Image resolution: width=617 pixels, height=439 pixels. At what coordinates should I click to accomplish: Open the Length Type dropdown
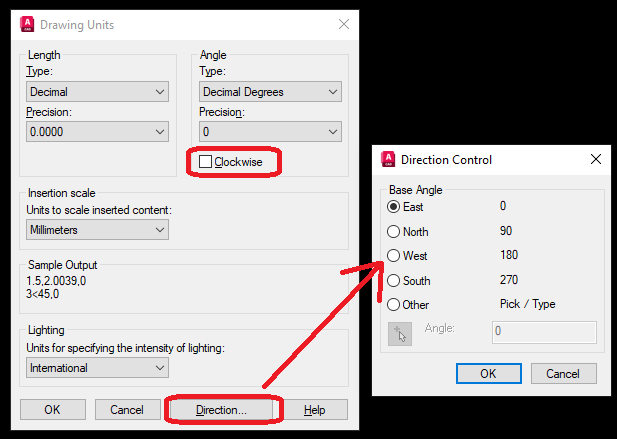point(97,92)
